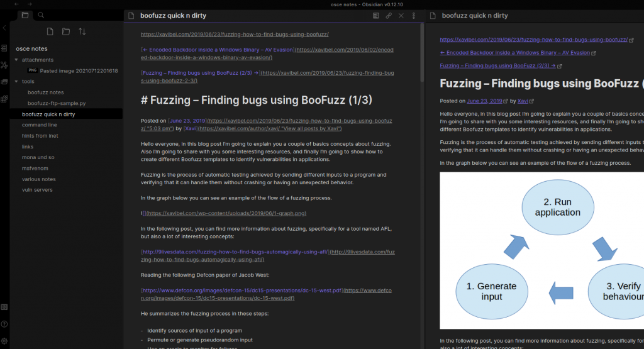Open help from ribbon question mark
This screenshot has height=349, width=644.
coord(4,324)
